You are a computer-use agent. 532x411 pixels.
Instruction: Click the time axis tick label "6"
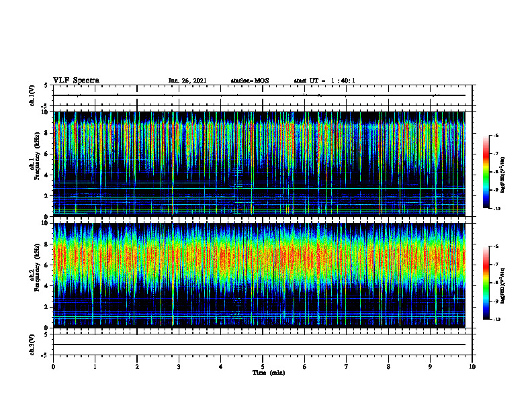pyautogui.click(x=305, y=367)
